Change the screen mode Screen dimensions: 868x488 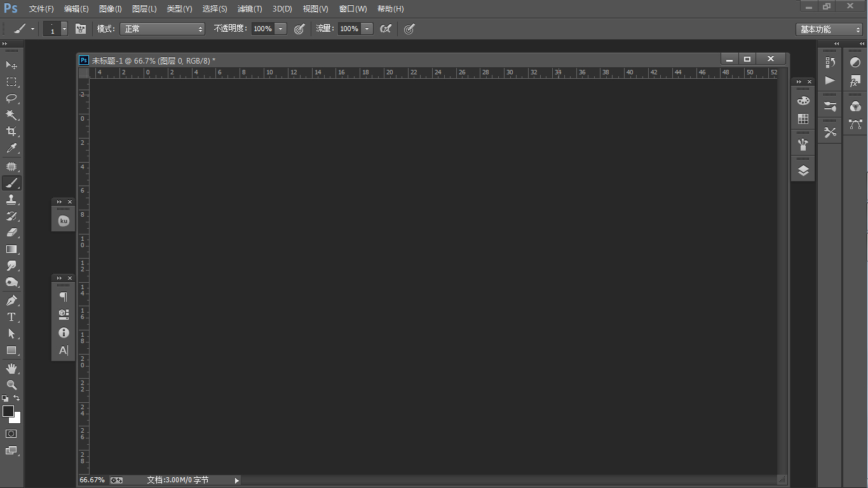[x=11, y=451]
